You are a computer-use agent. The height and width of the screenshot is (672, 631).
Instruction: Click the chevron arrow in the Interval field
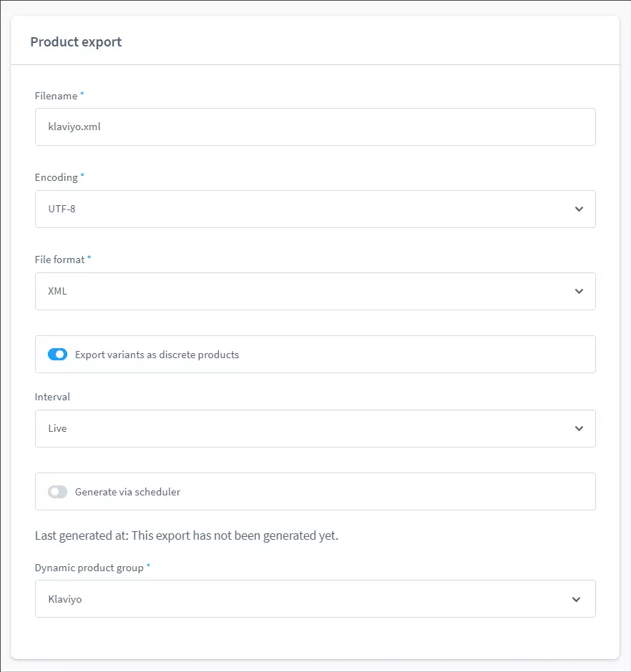click(x=579, y=429)
